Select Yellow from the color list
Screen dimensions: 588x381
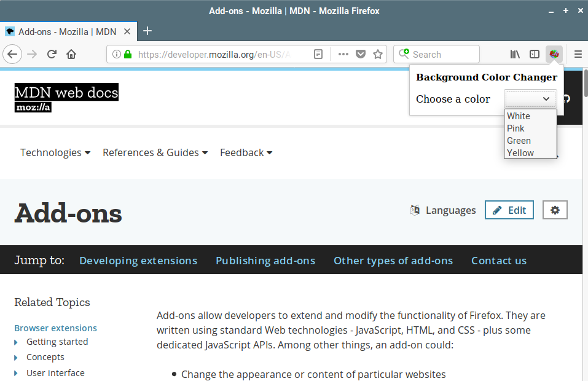click(530, 152)
